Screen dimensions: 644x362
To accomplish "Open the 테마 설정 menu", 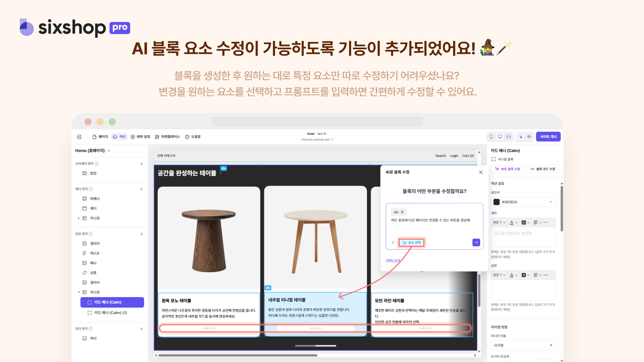I will (x=140, y=137).
